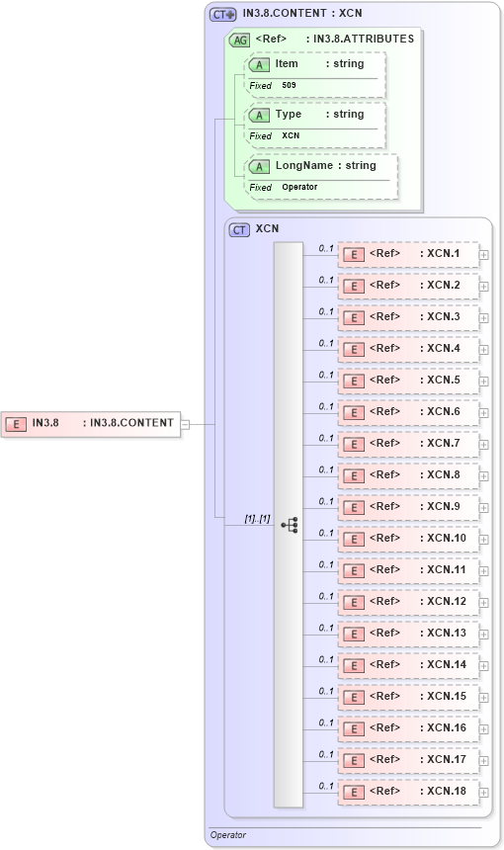Expand the XCN.5 reference element

[484, 382]
